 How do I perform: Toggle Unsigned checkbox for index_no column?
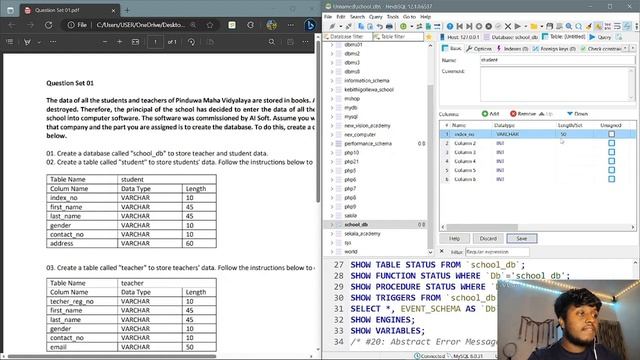click(611, 134)
